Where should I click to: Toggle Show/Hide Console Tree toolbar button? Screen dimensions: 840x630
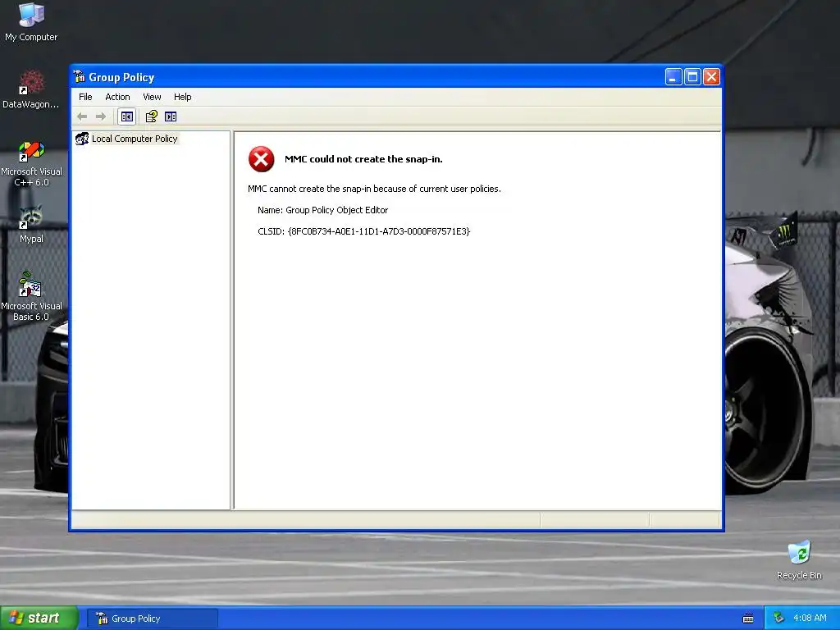tap(127, 116)
